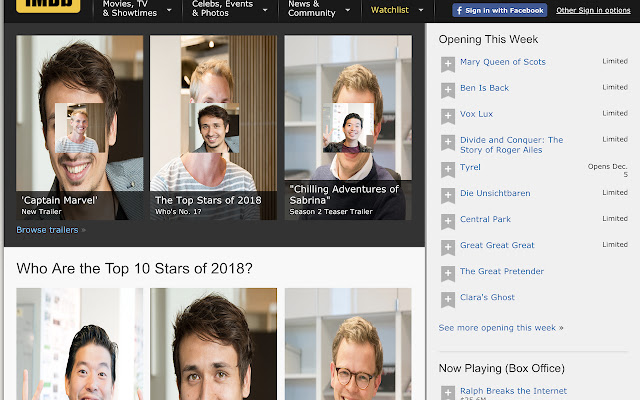Click the IMDb logo
This screenshot has height=400, width=640.
pyautogui.click(x=48, y=8)
